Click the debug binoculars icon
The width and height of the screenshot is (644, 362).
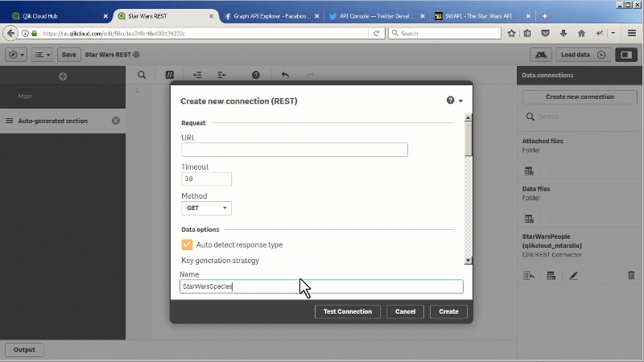pyautogui.click(x=541, y=55)
